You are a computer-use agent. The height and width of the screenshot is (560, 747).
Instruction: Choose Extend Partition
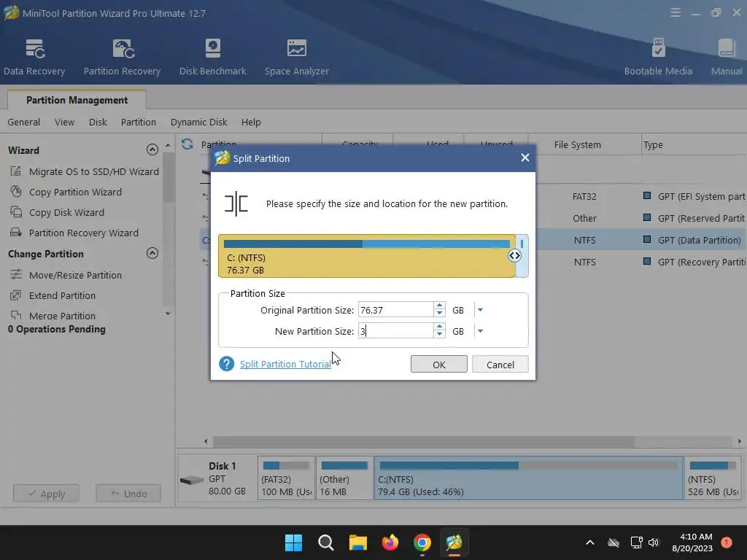pos(53,296)
